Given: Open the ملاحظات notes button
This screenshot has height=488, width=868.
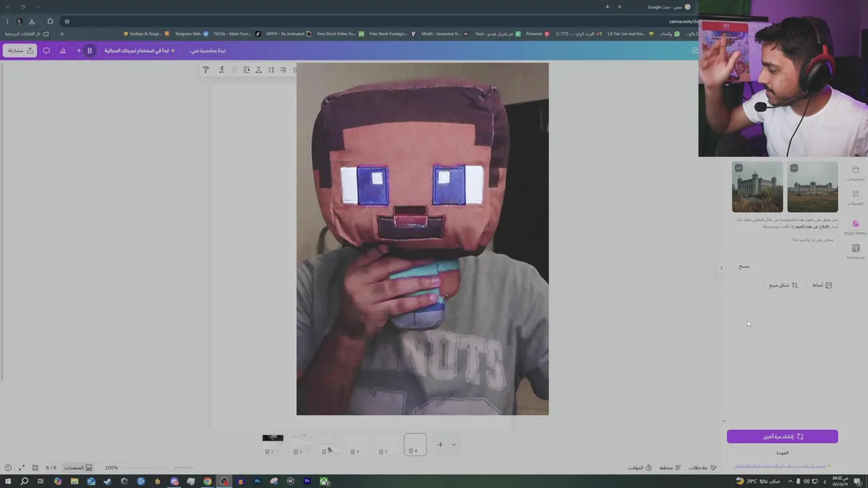Looking at the screenshot, I should [x=703, y=468].
